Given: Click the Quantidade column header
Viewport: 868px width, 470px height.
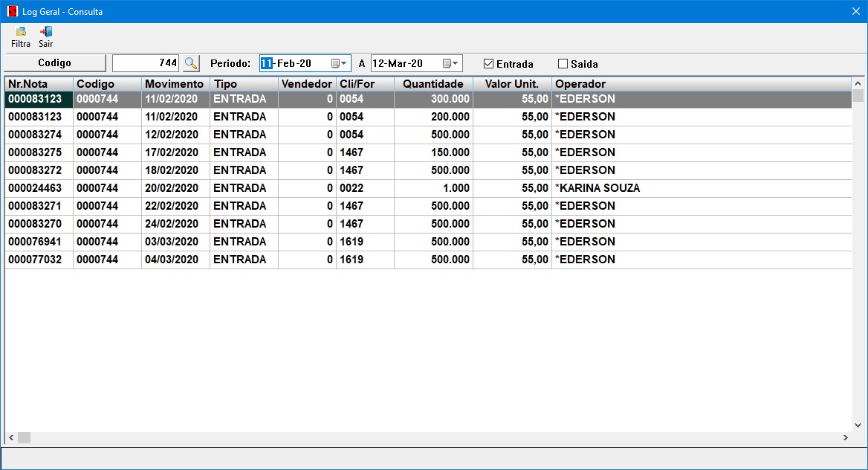Looking at the screenshot, I should (x=433, y=84).
